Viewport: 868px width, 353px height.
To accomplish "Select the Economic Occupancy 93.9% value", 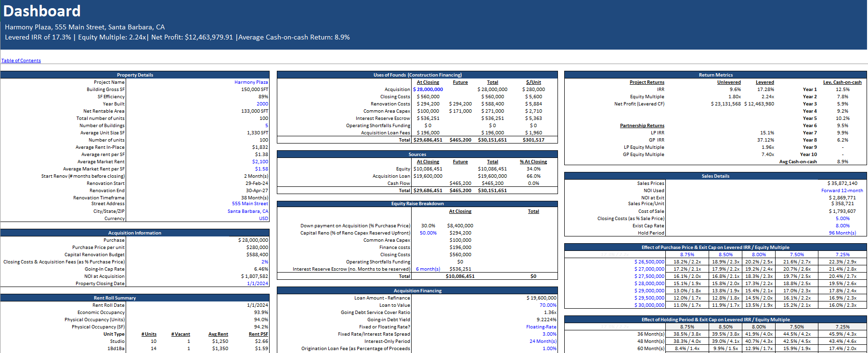I will (261, 313).
